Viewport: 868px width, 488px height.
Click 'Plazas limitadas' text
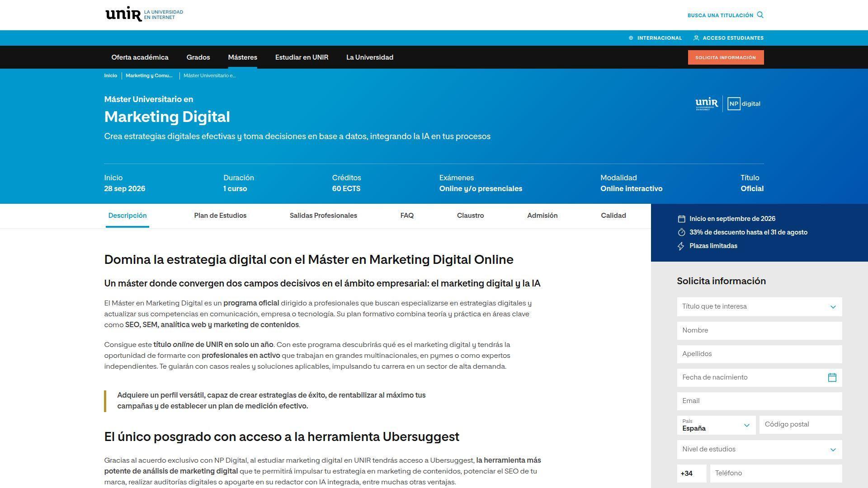pyautogui.click(x=713, y=246)
